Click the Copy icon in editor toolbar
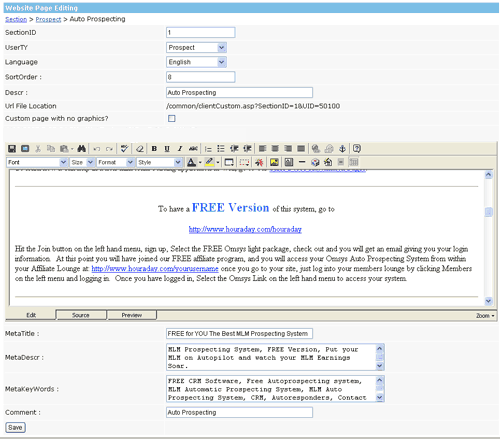 51,149
